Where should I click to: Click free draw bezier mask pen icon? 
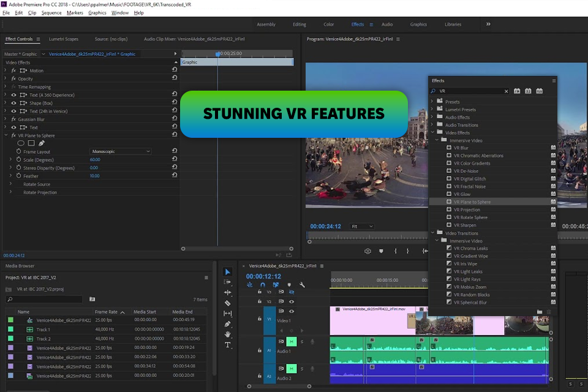click(x=41, y=143)
